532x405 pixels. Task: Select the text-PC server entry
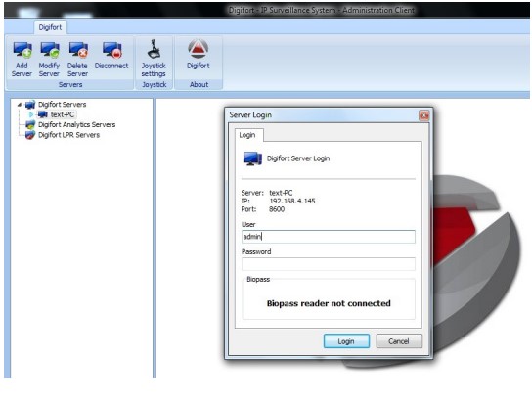(x=63, y=114)
